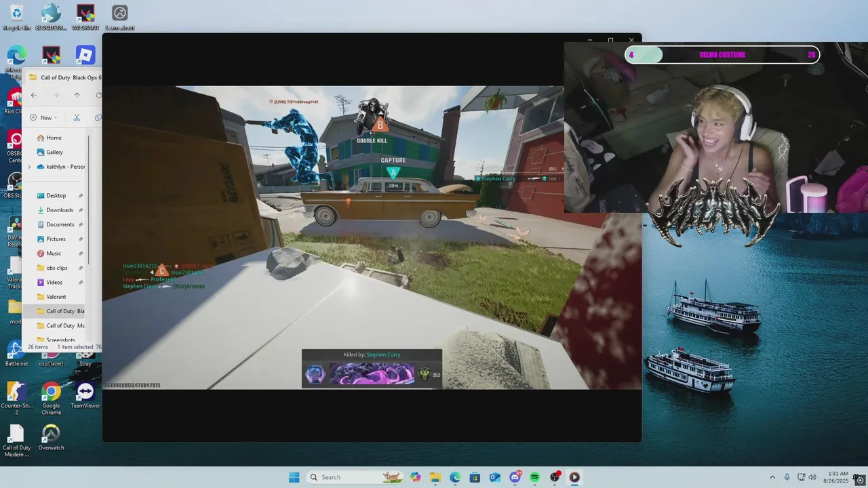Image resolution: width=868 pixels, height=488 pixels.
Task: Open OBS from the taskbar
Action: [555, 477]
